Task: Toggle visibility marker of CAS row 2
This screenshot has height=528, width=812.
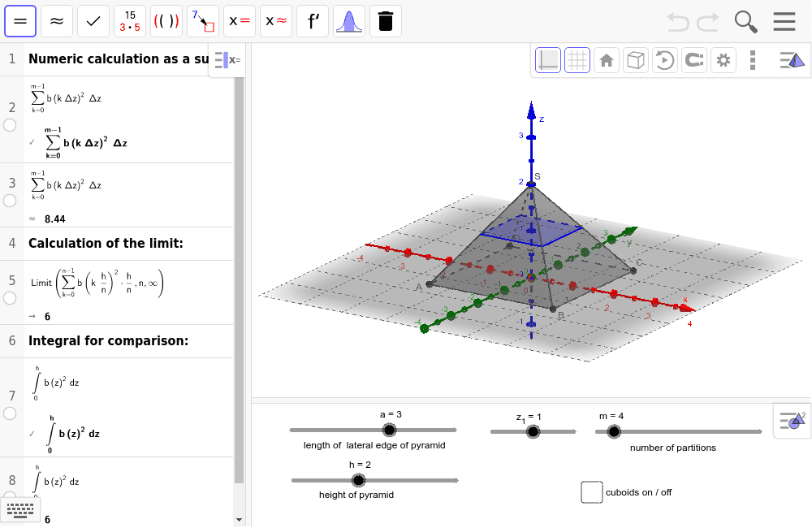Action: tap(10, 125)
